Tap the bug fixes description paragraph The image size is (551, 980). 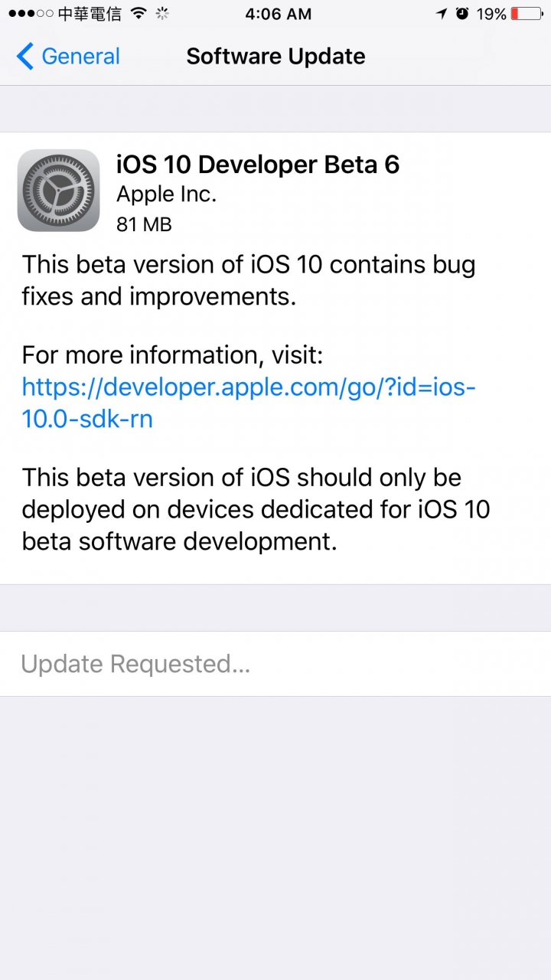coord(249,280)
